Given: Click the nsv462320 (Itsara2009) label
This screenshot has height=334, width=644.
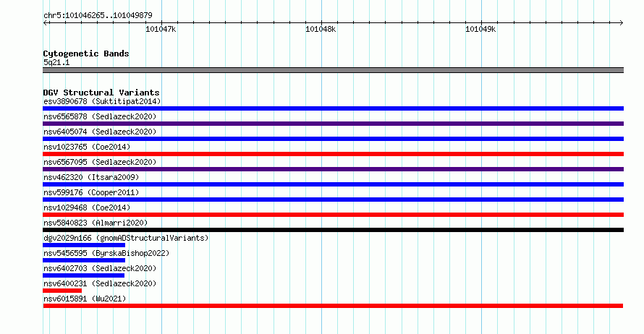Looking at the screenshot, I should (91, 177).
